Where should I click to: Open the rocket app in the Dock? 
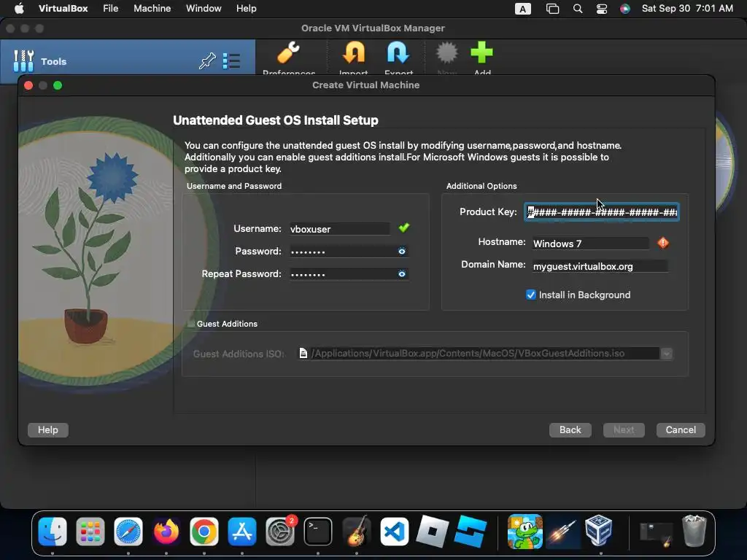563,532
